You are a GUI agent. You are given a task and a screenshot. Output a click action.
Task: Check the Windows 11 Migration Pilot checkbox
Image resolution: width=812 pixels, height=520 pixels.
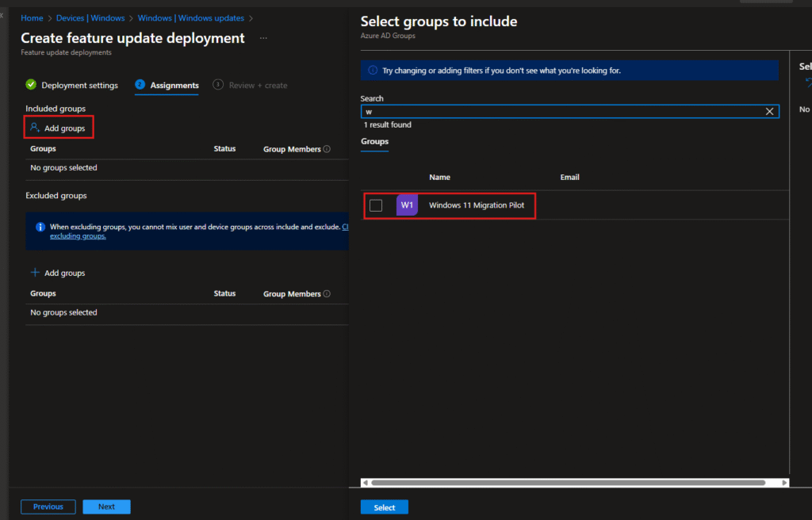point(376,205)
